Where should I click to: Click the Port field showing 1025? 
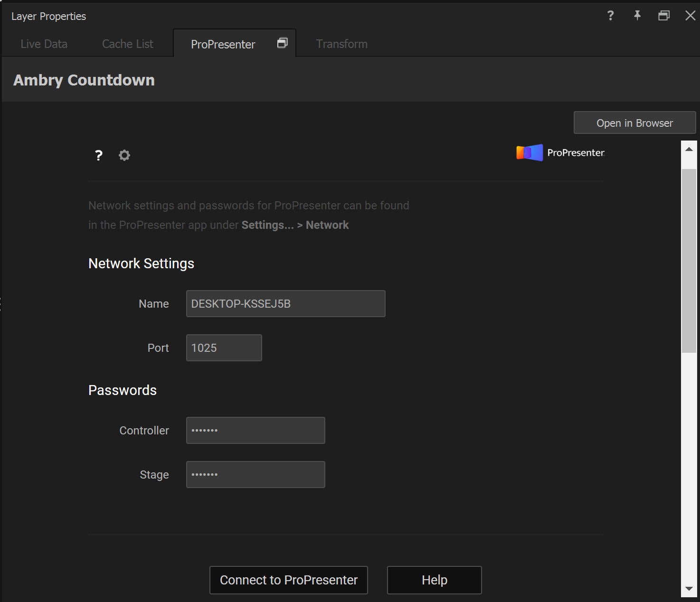[x=224, y=348]
